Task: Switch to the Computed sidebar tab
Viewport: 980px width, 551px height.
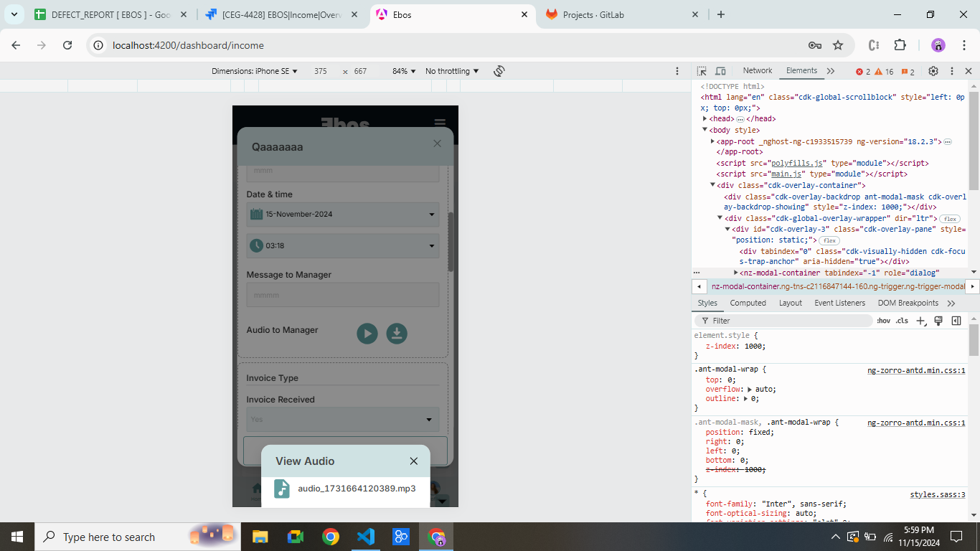Action: click(x=748, y=303)
